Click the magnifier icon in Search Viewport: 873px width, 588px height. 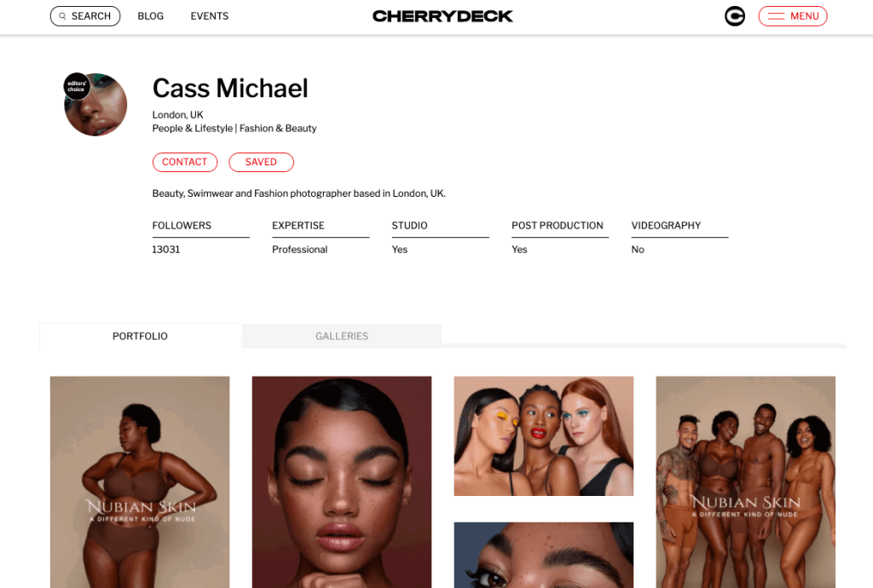pos(62,16)
